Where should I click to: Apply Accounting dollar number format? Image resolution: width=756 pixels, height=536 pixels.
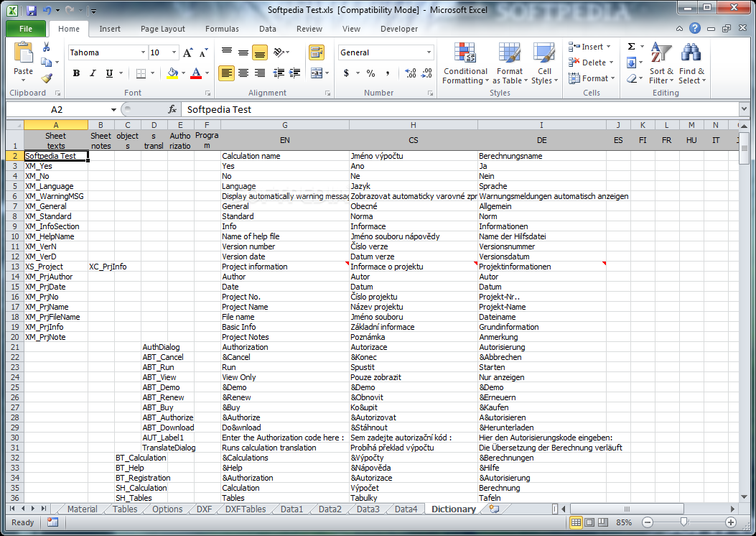(346, 73)
